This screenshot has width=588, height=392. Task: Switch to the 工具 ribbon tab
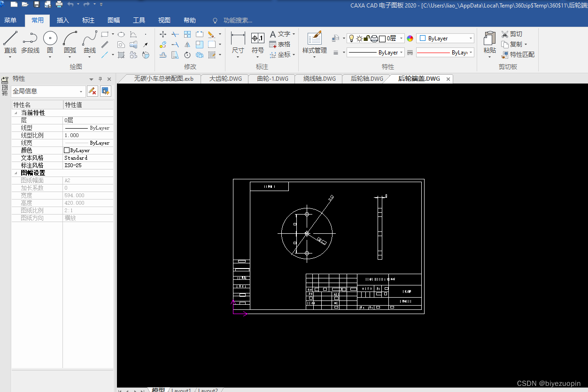click(x=139, y=20)
